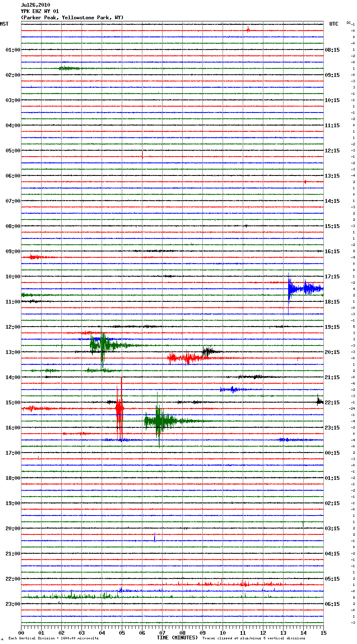This screenshot has width=357, height=644.
Task: Click the vertical division 1600.00 microvolts note
Action: click(x=53, y=639)
